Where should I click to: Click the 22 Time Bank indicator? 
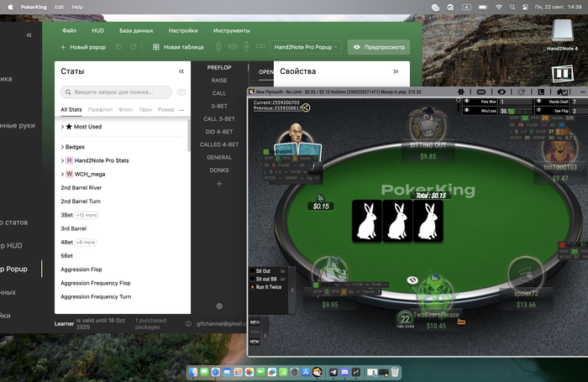pyautogui.click(x=405, y=319)
